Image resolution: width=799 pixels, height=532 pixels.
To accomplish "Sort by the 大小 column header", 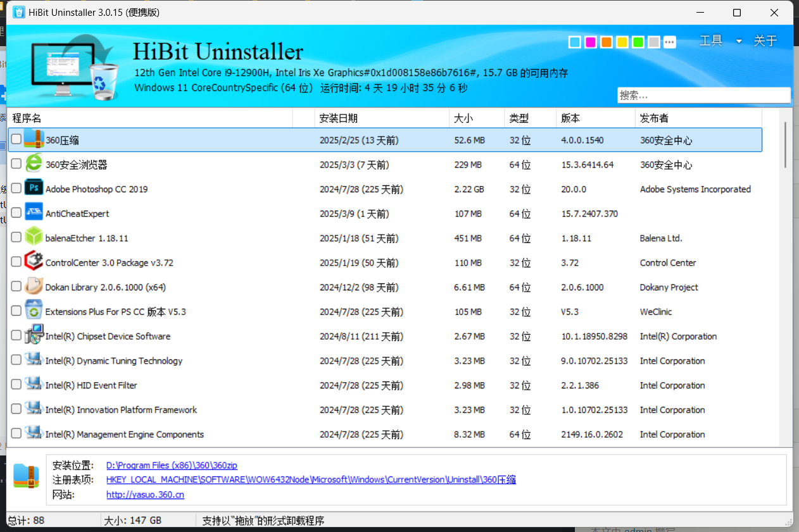I will point(477,118).
